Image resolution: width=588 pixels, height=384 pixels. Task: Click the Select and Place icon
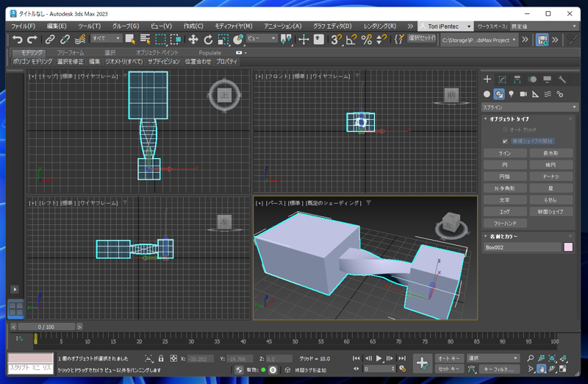tap(238, 39)
